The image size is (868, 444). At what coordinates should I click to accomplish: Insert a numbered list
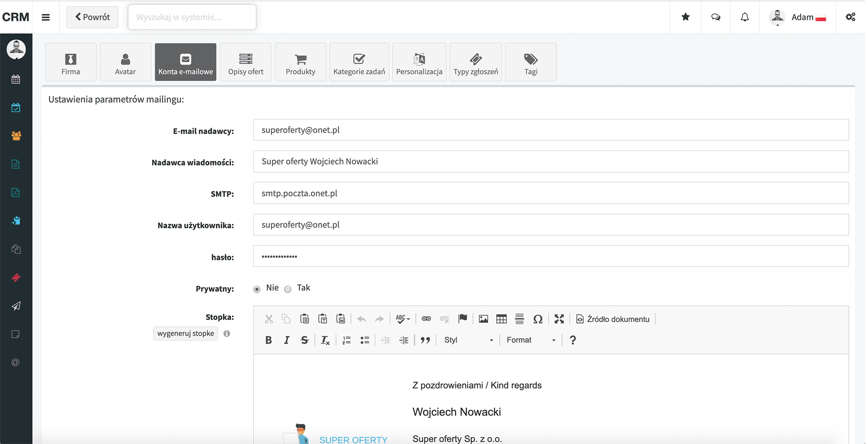[x=346, y=340]
